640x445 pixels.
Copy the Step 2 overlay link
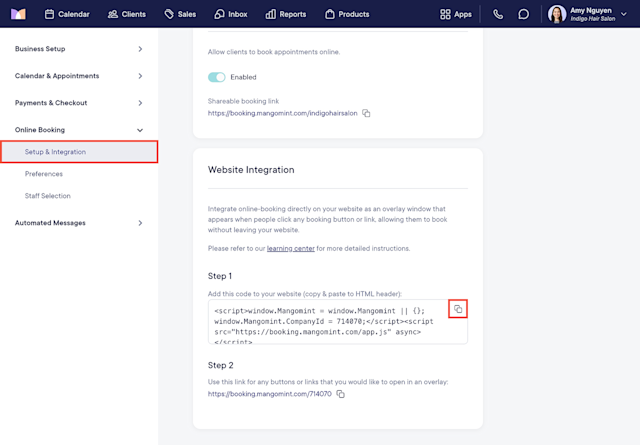[341, 394]
